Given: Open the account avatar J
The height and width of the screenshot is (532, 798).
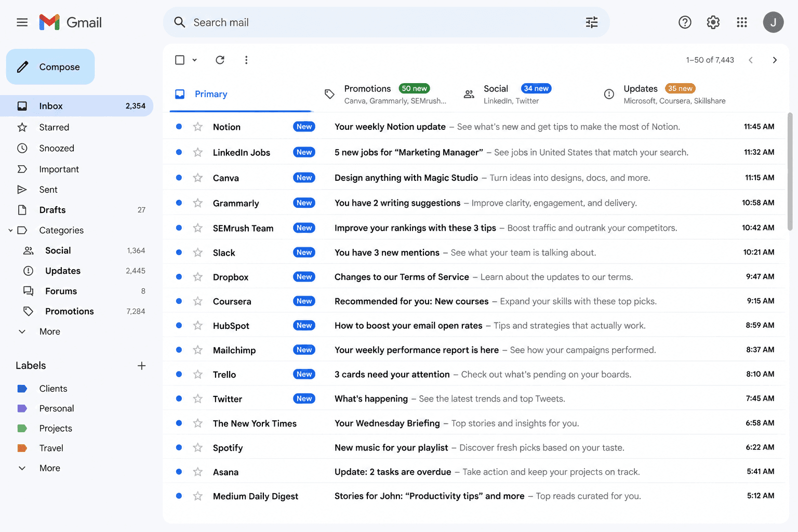Looking at the screenshot, I should pyautogui.click(x=773, y=22).
